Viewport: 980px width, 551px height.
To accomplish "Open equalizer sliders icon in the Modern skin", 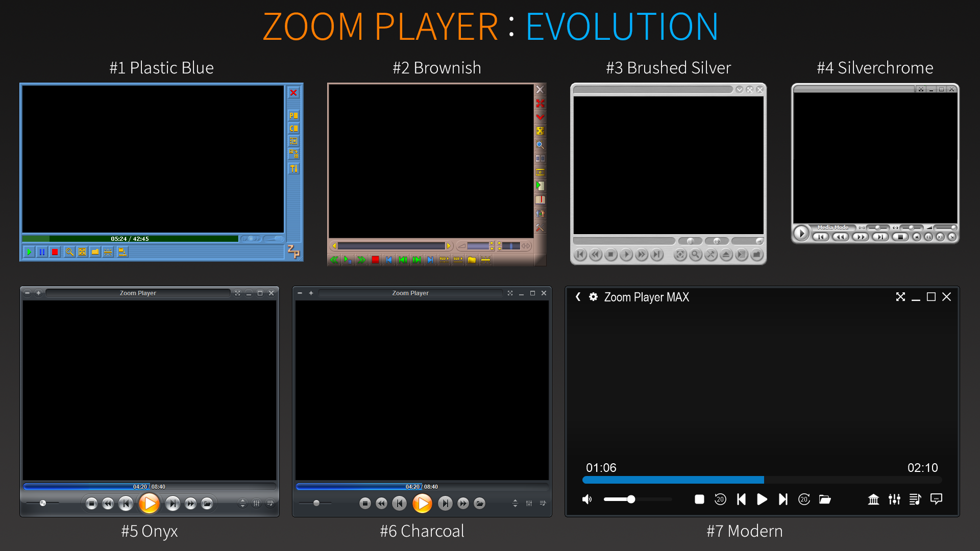I will pyautogui.click(x=894, y=499).
